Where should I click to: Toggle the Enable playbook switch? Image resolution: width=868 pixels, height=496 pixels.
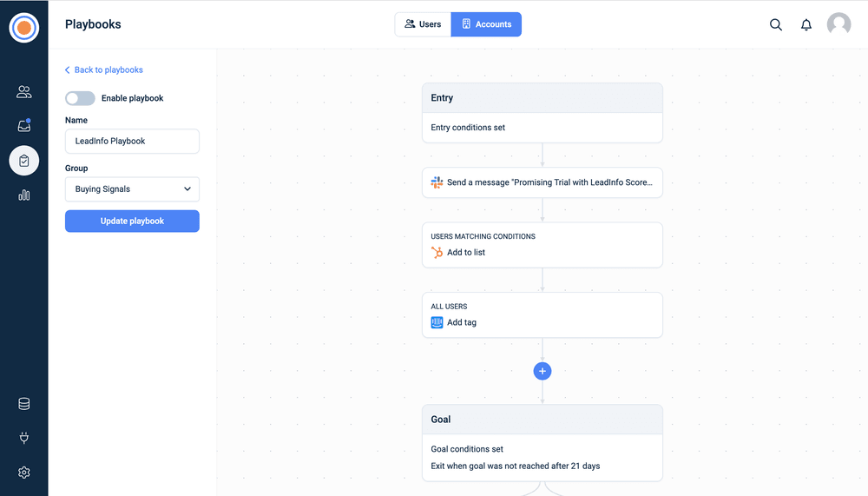point(80,98)
